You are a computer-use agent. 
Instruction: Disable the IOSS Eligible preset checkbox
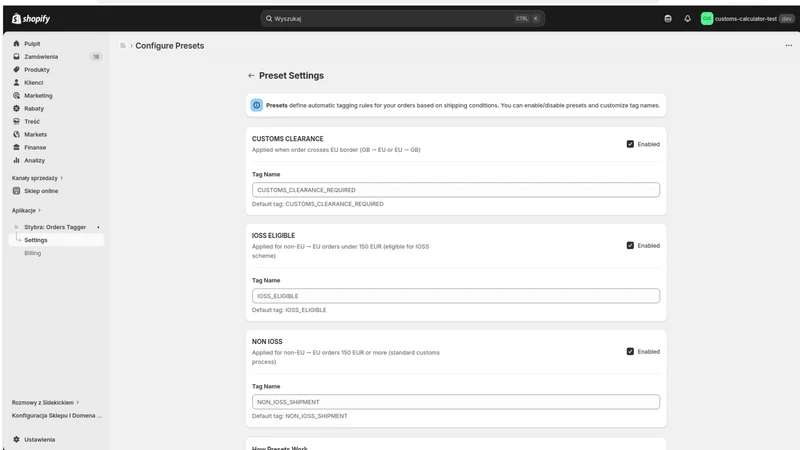[630, 245]
